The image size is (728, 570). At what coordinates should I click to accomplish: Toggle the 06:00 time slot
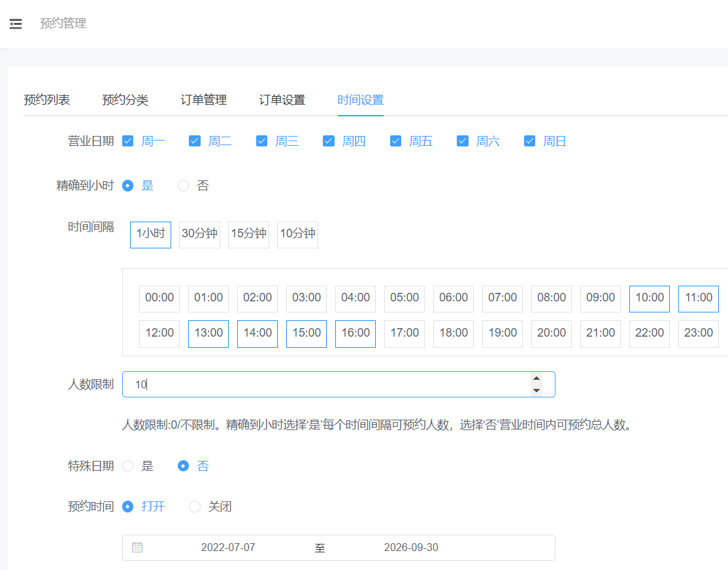click(454, 299)
